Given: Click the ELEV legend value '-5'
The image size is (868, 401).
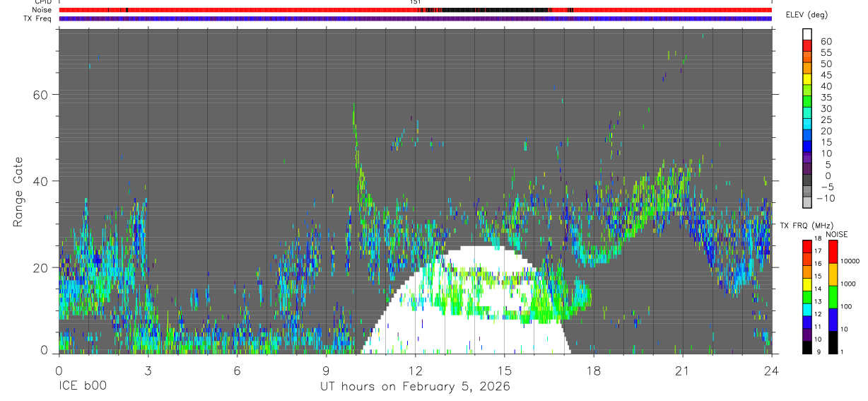Looking at the screenshot, I should [826, 187].
